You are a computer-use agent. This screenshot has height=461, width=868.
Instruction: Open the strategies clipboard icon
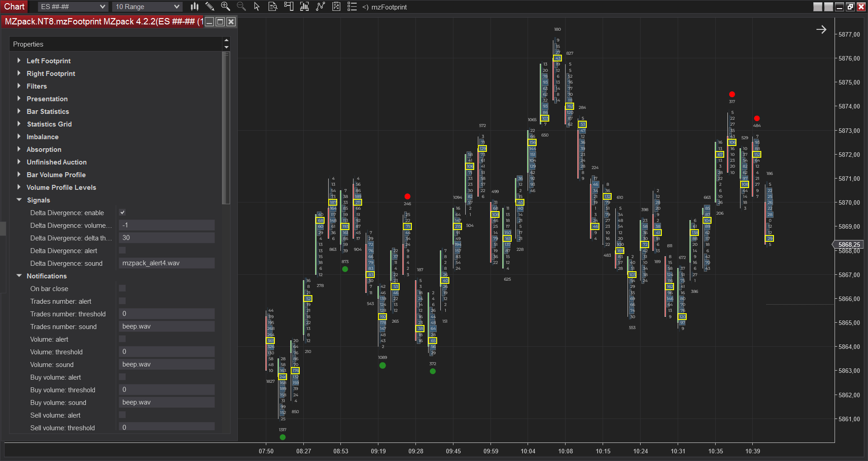point(336,7)
